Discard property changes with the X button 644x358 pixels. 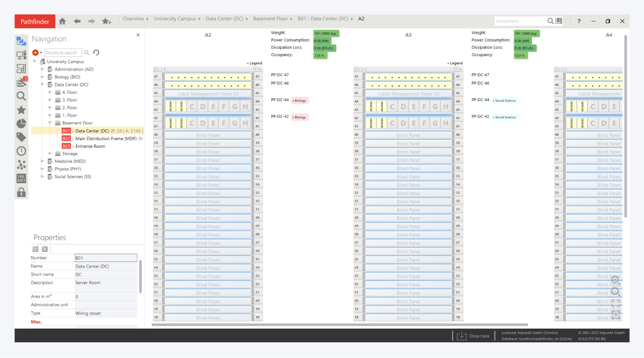(x=45, y=249)
